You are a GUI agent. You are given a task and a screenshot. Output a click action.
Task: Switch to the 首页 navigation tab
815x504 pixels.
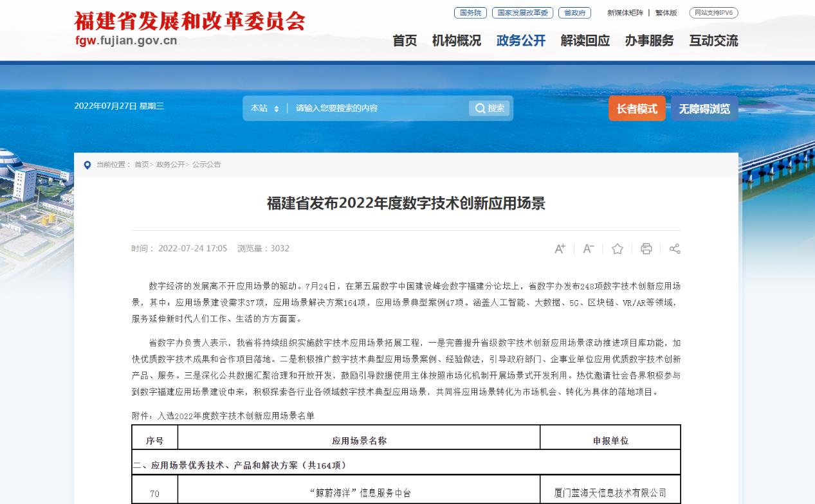pos(403,40)
